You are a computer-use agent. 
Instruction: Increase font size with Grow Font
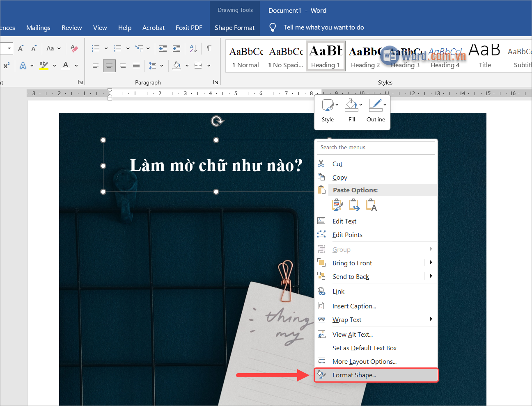21,48
